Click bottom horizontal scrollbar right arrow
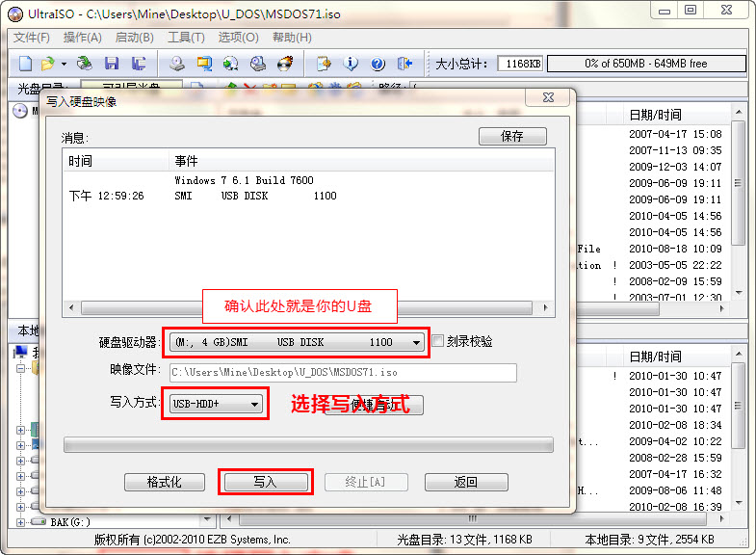Viewport: 756px width, 555px height. pyautogui.click(x=721, y=519)
